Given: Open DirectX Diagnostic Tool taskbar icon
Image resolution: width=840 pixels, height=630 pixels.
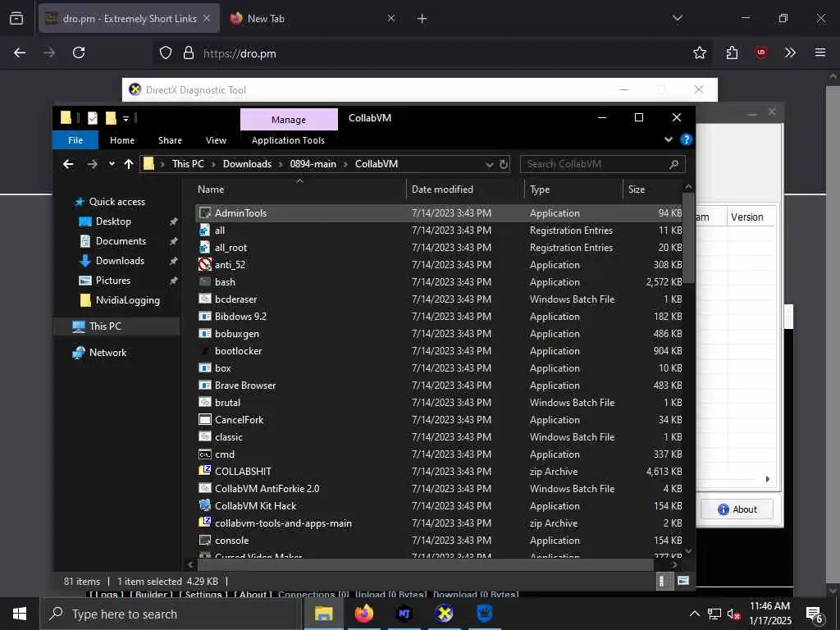Looking at the screenshot, I should pos(444,614).
